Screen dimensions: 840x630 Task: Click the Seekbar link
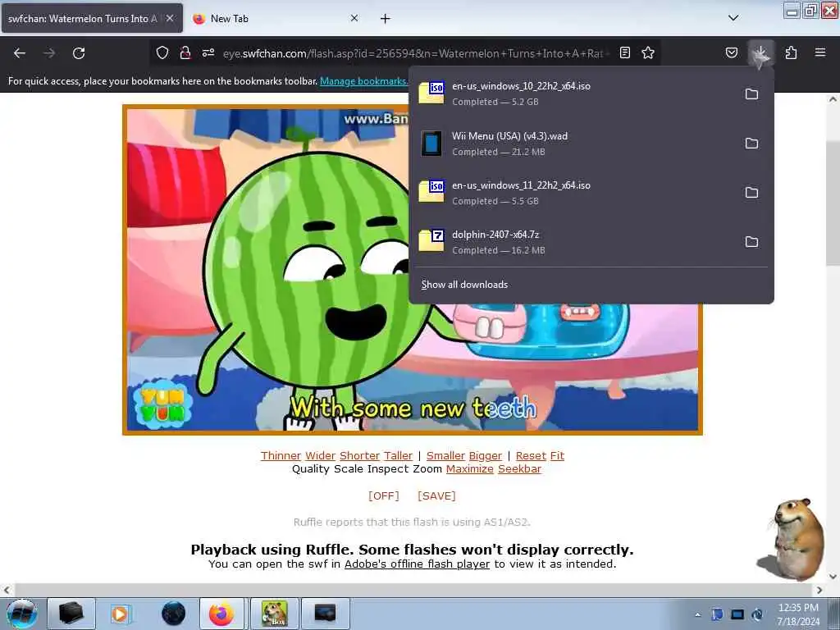click(519, 468)
